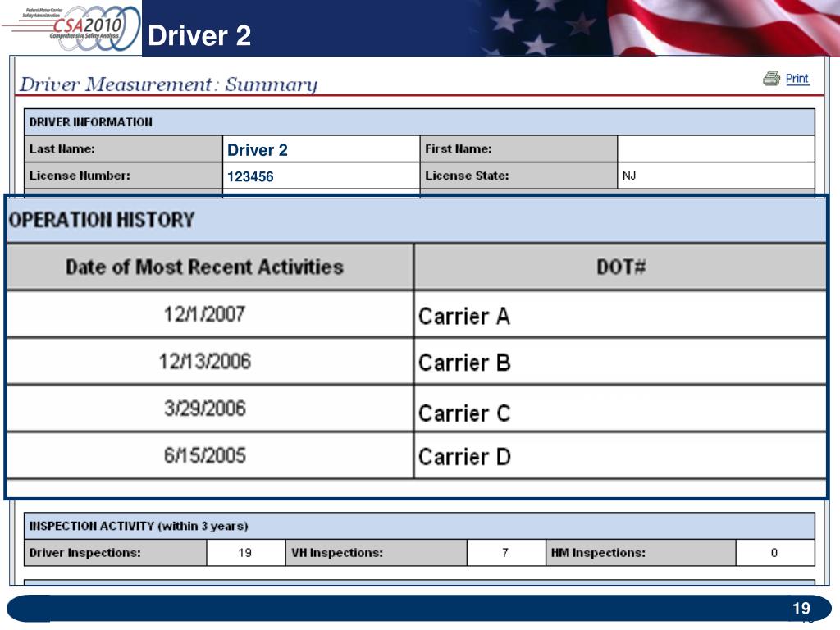Select the 'Driver Inspections:' label

pyautogui.click(x=85, y=553)
